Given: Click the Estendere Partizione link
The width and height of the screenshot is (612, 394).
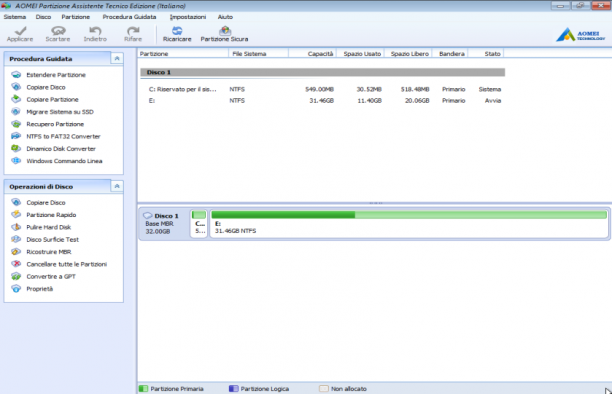Looking at the screenshot, I should pos(56,75).
